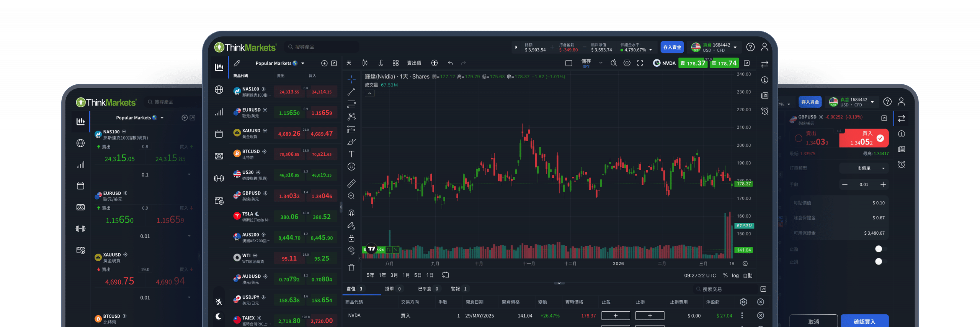Select the emoji sticker tool
Viewport: 980px width, 327px height.
[x=351, y=167]
